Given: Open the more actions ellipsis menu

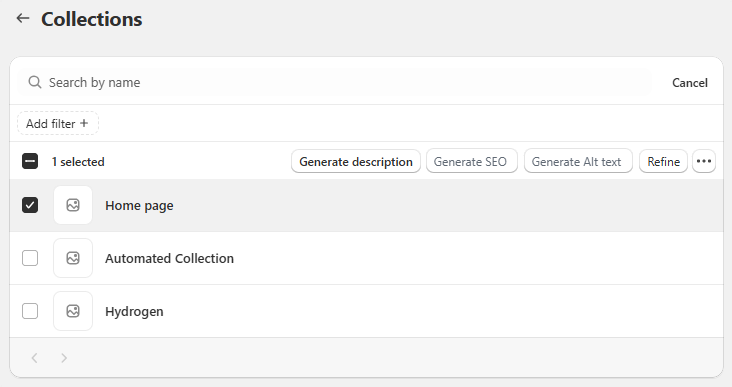Looking at the screenshot, I should point(704,162).
